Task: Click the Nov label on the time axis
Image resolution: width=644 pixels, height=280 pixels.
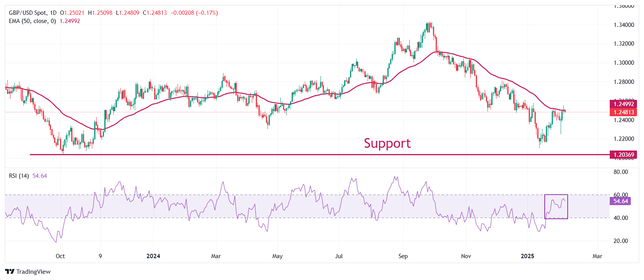Action: (466, 256)
